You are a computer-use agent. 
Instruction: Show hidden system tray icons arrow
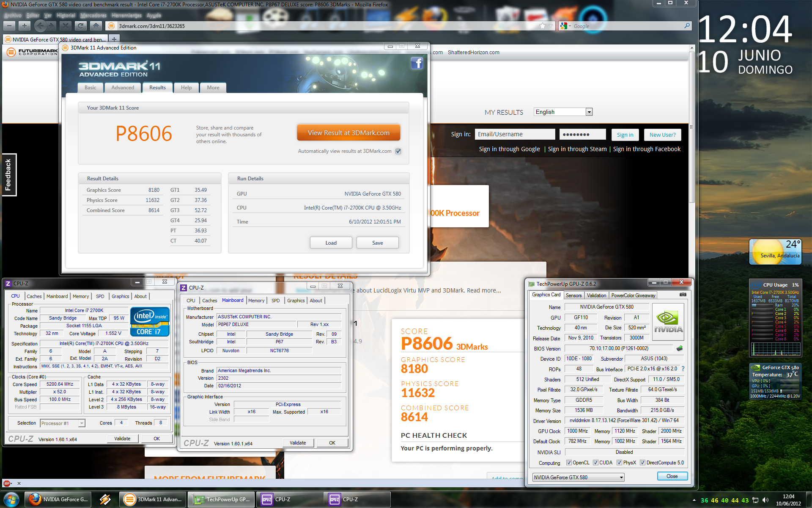[694, 500]
